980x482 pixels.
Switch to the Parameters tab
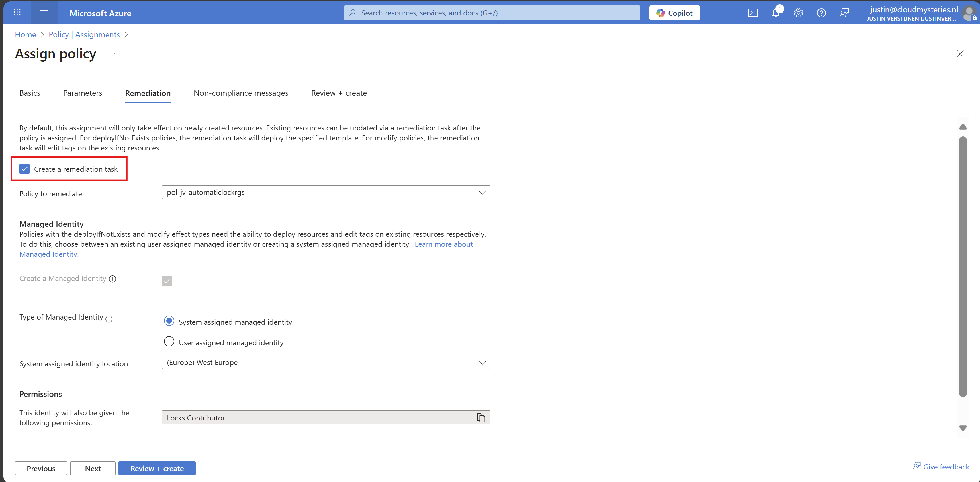pos(83,93)
